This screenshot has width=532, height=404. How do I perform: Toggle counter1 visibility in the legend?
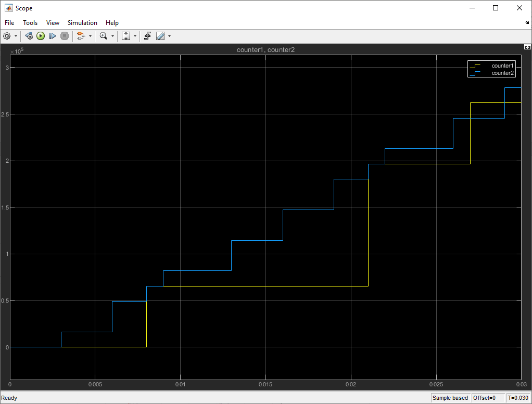click(x=491, y=66)
